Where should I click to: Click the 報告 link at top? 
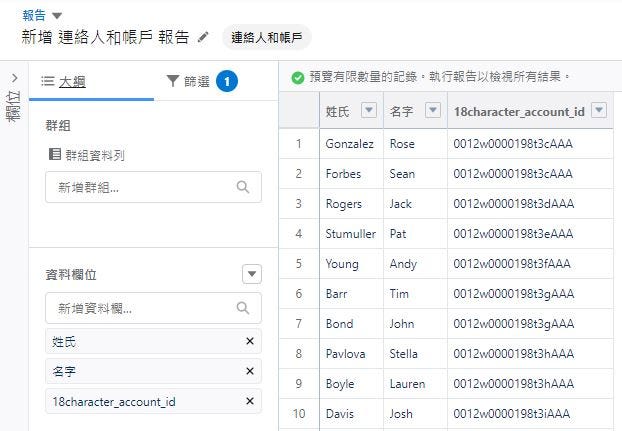coord(34,15)
